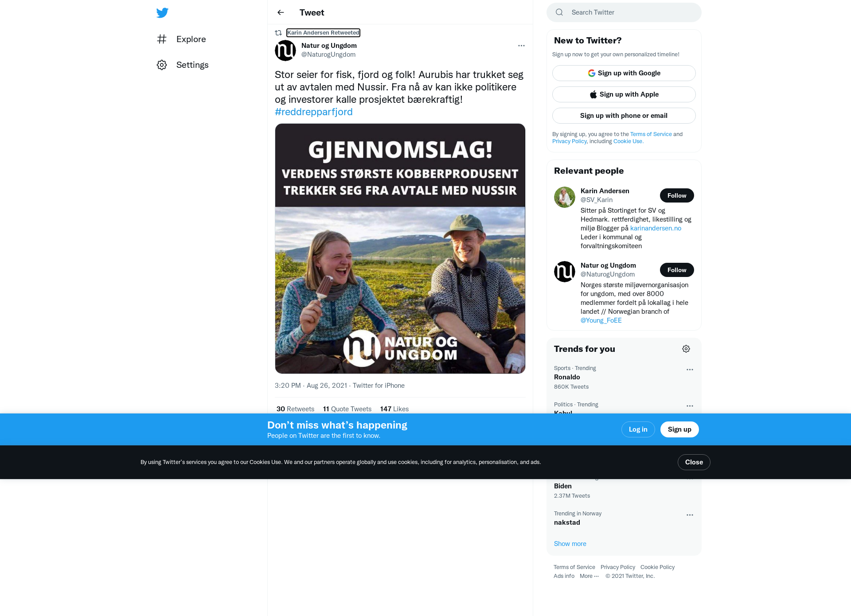Click Show more trends
851x616 pixels.
pyautogui.click(x=570, y=544)
